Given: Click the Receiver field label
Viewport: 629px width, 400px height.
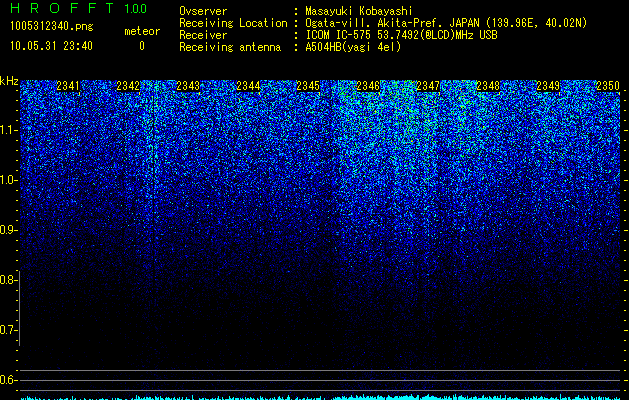Looking at the screenshot, I should click(x=203, y=35).
